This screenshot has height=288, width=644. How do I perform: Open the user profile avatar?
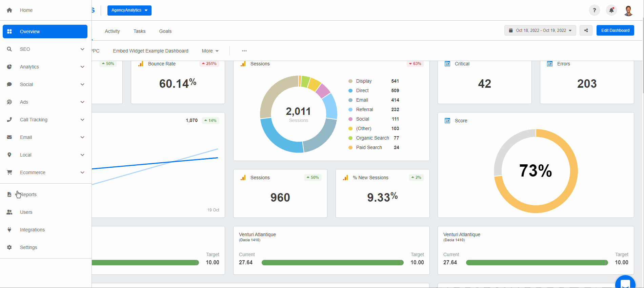tap(628, 11)
